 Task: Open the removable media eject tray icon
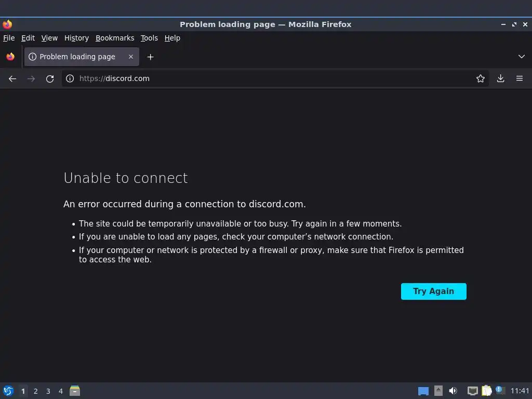[438, 391]
